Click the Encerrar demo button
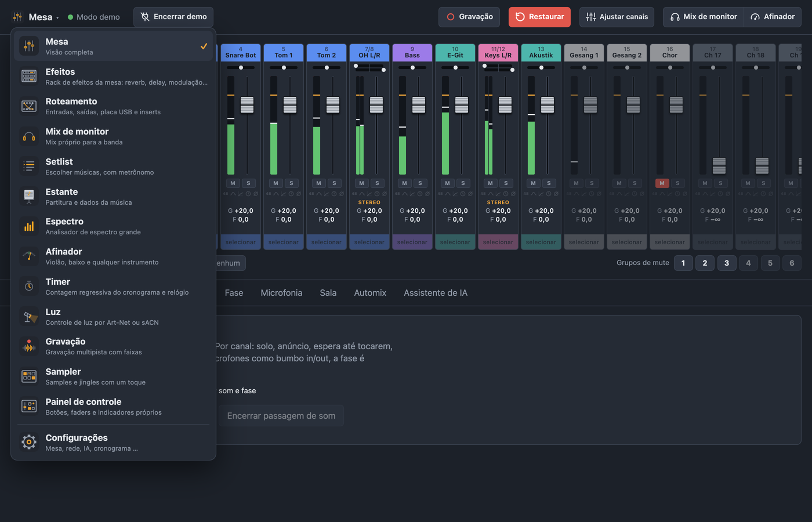The width and height of the screenshot is (812, 522). pos(173,17)
